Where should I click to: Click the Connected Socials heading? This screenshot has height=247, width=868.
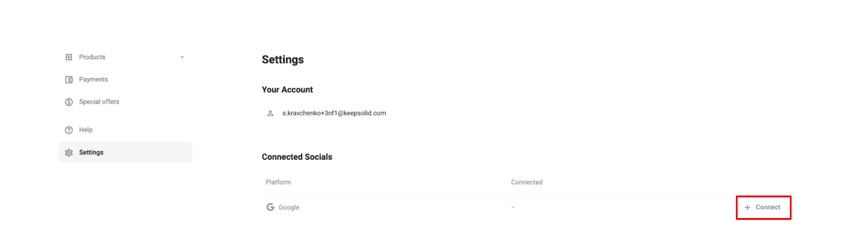[x=297, y=157]
